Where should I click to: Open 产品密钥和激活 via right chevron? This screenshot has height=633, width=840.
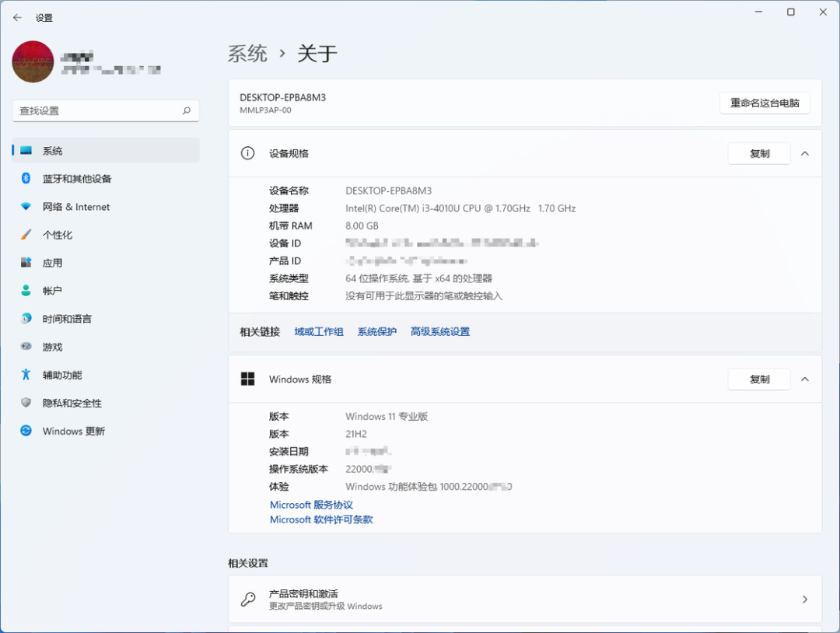click(805, 600)
